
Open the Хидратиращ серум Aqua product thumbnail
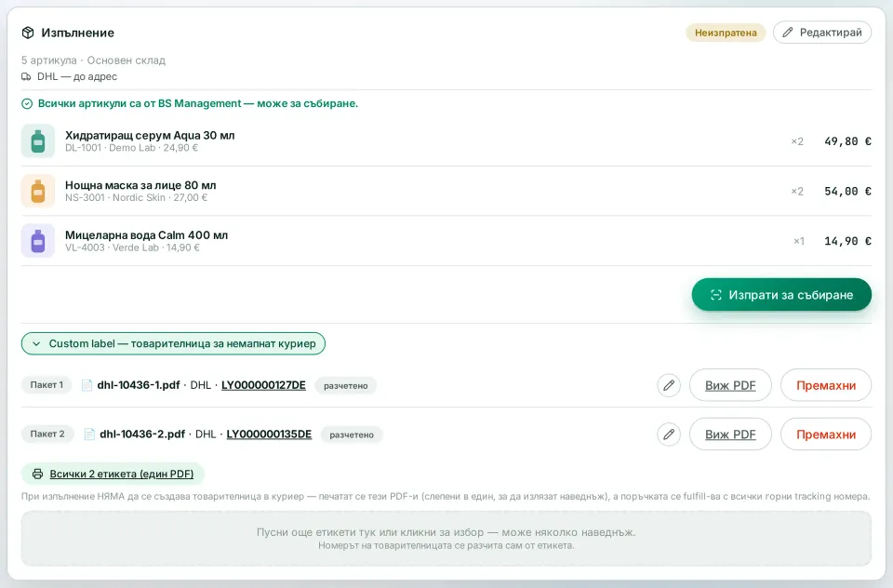click(x=38, y=140)
